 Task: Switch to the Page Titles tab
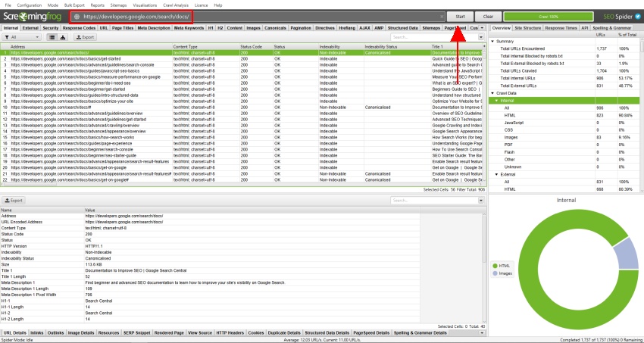123,28
